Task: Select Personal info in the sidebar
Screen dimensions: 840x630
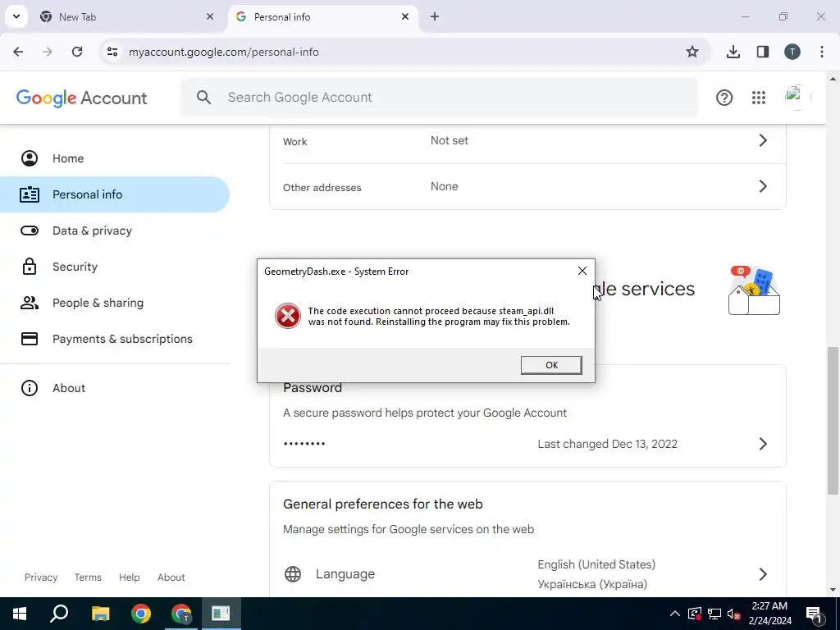Action: coord(115,194)
